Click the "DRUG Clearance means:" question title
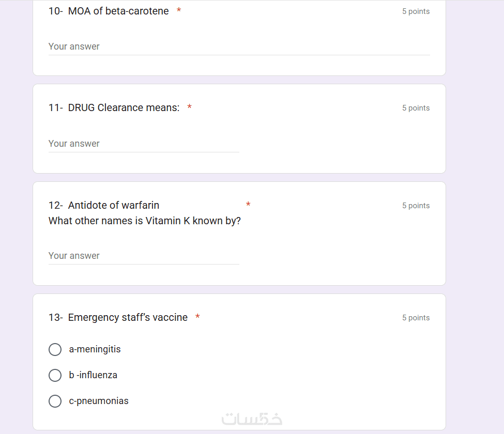This screenshot has width=504, height=434. pos(124,108)
